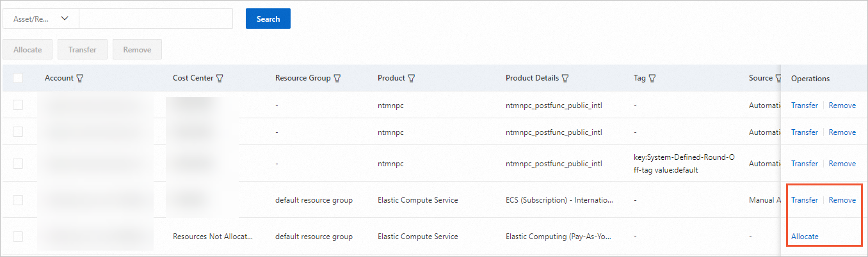
Task: Select the ECS (Subscription) row checkbox
Action: click(18, 200)
